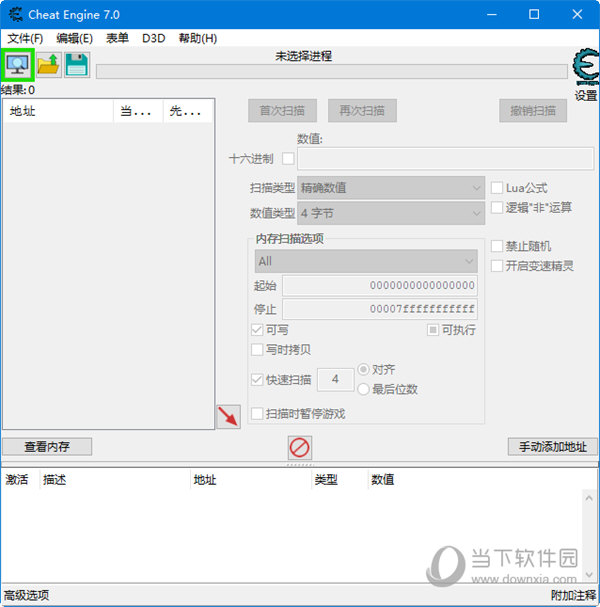Screen dimensions: 600x607
Task: Click the fast scan alignment value field
Action: [x=335, y=379]
